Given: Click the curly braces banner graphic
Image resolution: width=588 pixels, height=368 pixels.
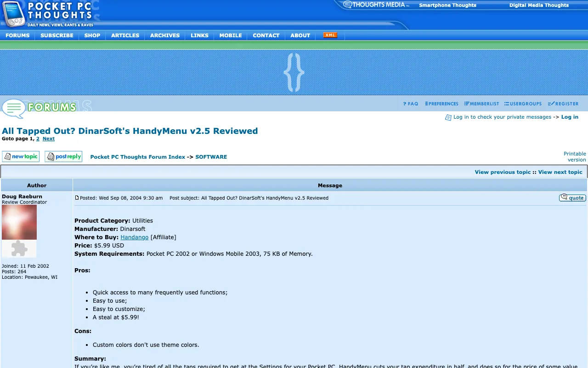Looking at the screenshot, I should [x=294, y=72].
